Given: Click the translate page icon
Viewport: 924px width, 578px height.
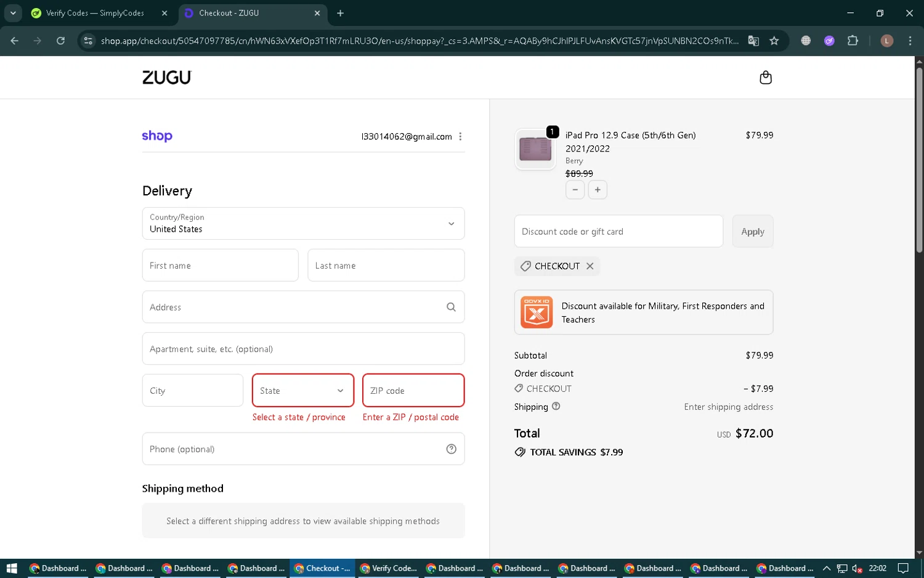Looking at the screenshot, I should [x=753, y=41].
